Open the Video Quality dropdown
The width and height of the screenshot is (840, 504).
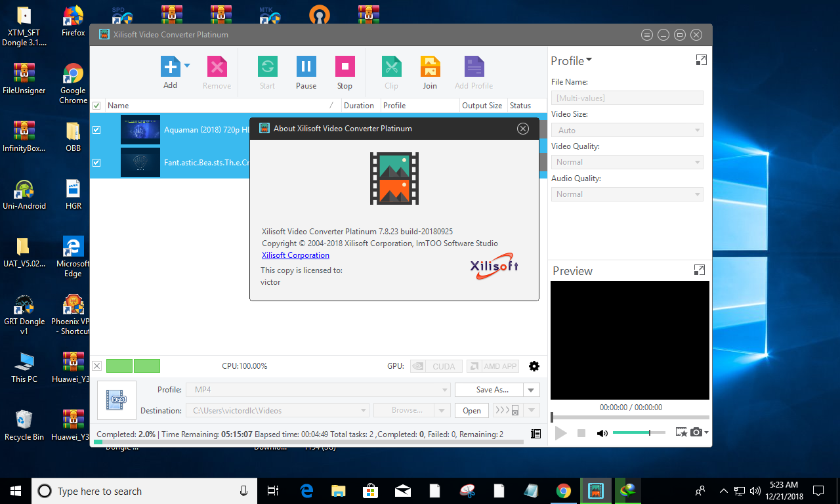coord(627,161)
